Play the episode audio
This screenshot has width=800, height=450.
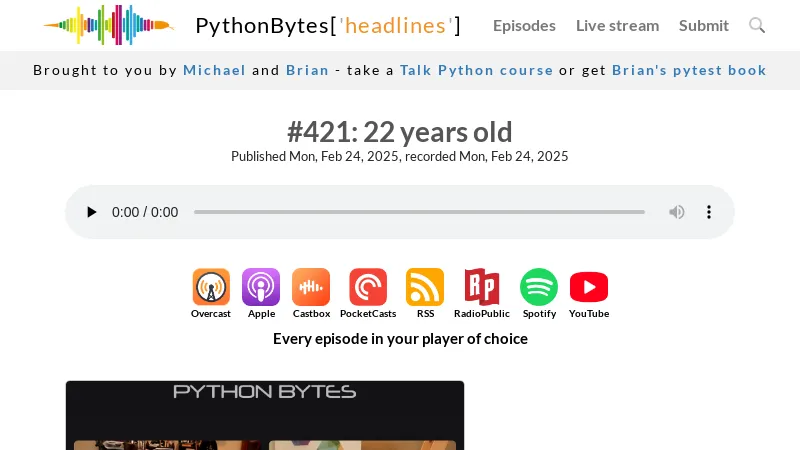pos(92,212)
